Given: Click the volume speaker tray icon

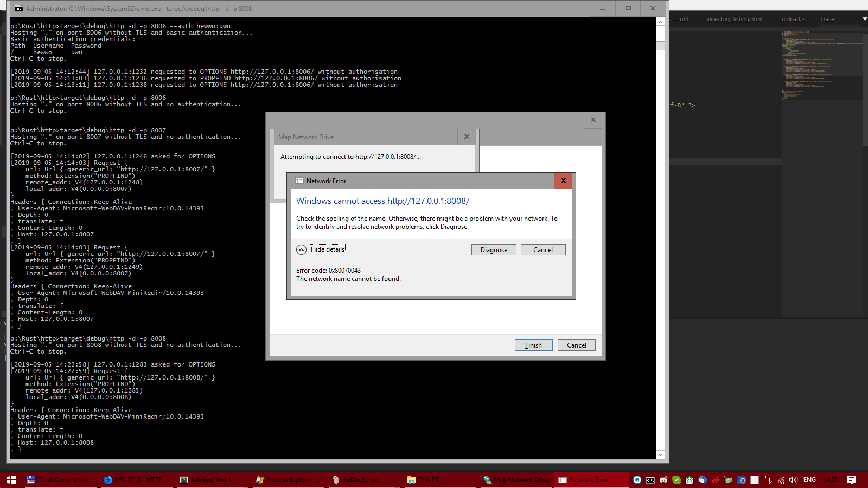Looking at the screenshot, I should click(793, 480).
